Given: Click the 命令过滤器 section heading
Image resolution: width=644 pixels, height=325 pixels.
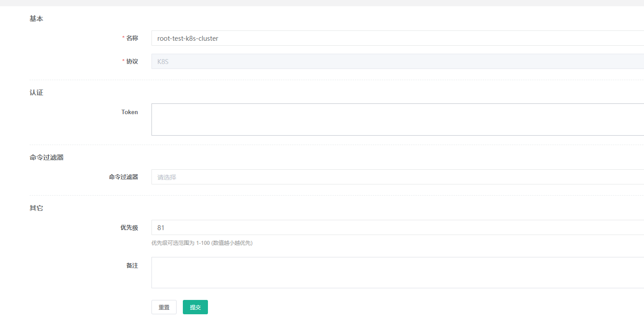Looking at the screenshot, I should 47,158.
